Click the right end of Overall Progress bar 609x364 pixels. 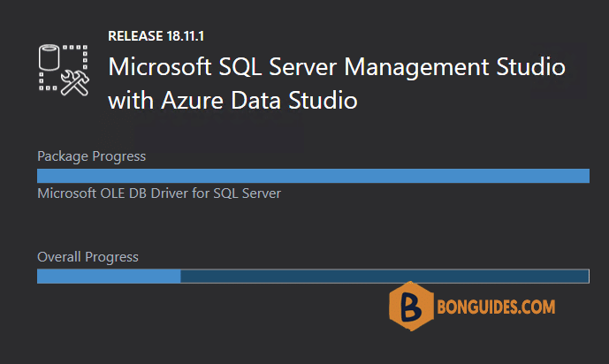[x=586, y=277]
